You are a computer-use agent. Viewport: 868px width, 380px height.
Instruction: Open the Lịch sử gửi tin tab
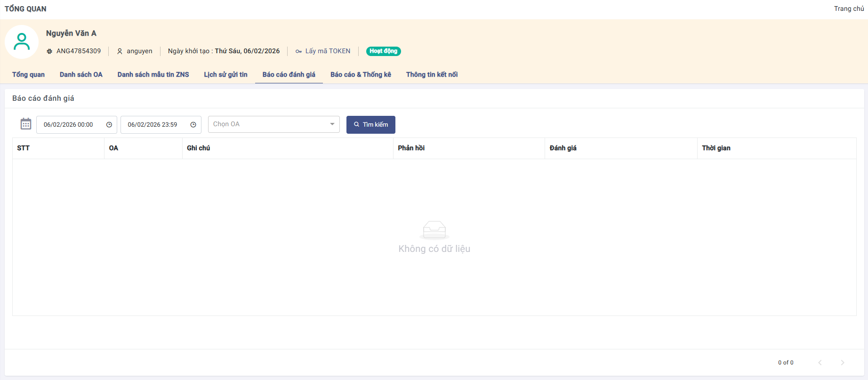pos(225,74)
